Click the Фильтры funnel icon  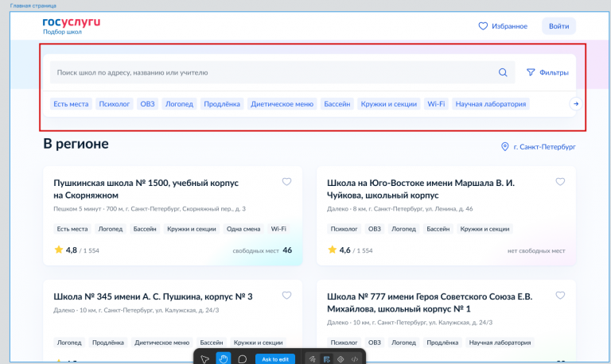tap(531, 72)
